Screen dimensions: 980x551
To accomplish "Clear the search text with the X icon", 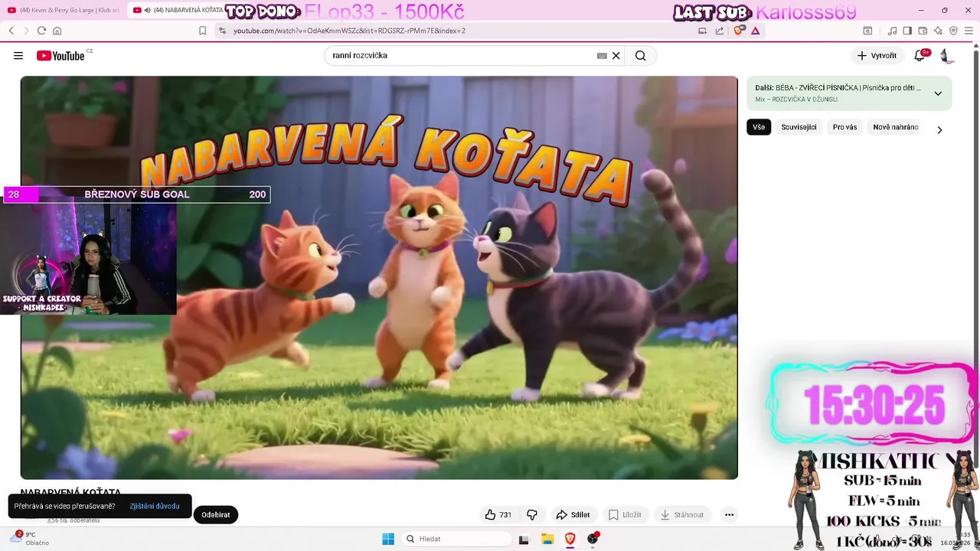I will [x=616, y=56].
